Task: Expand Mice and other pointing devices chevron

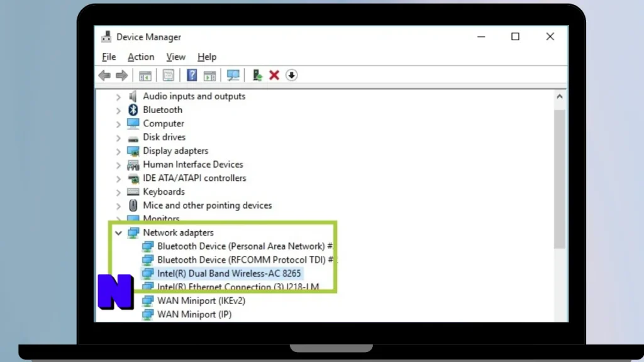Action: click(x=118, y=206)
